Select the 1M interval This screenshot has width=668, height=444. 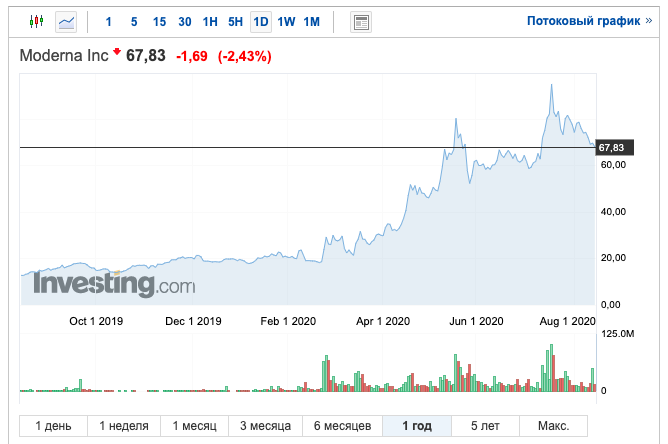click(x=311, y=22)
